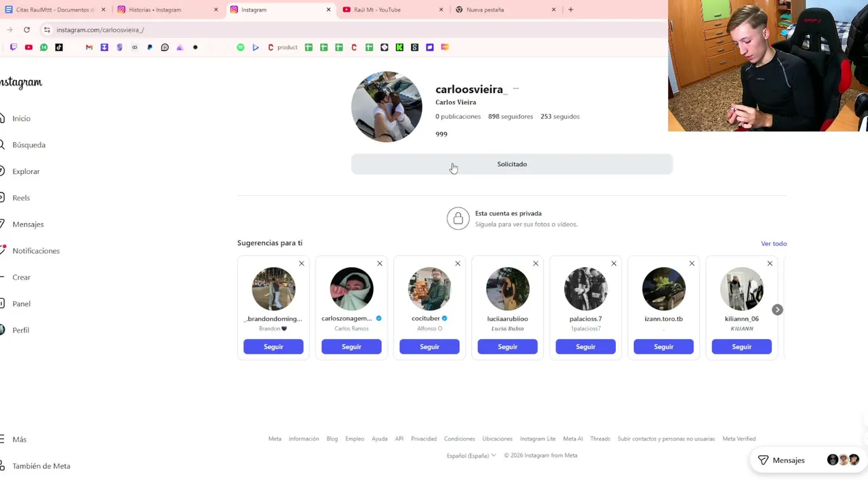868x488 pixels.
Task: Dismiss cocituber suggestion
Action: pos(458,264)
